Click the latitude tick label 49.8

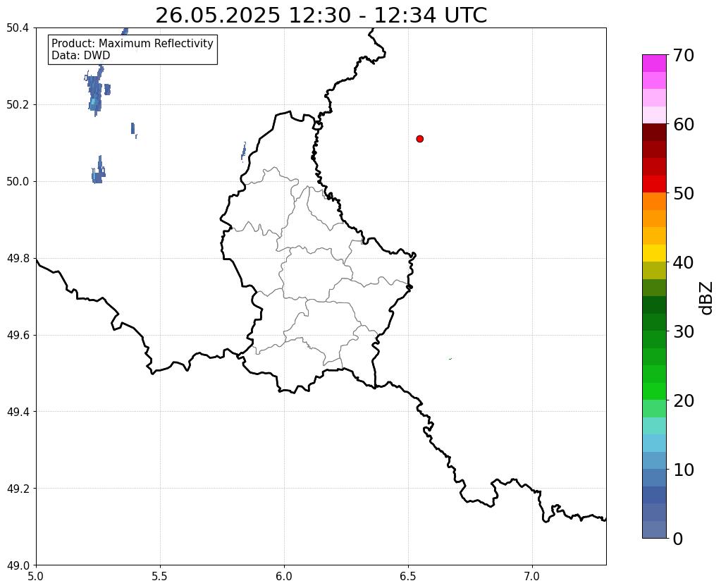pos(18,259)
